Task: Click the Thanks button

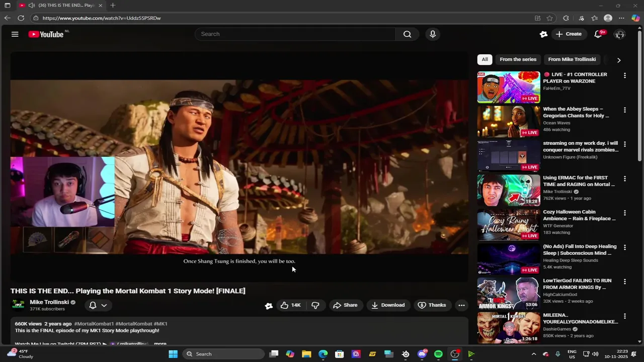Action: click(x=432, y=305)
